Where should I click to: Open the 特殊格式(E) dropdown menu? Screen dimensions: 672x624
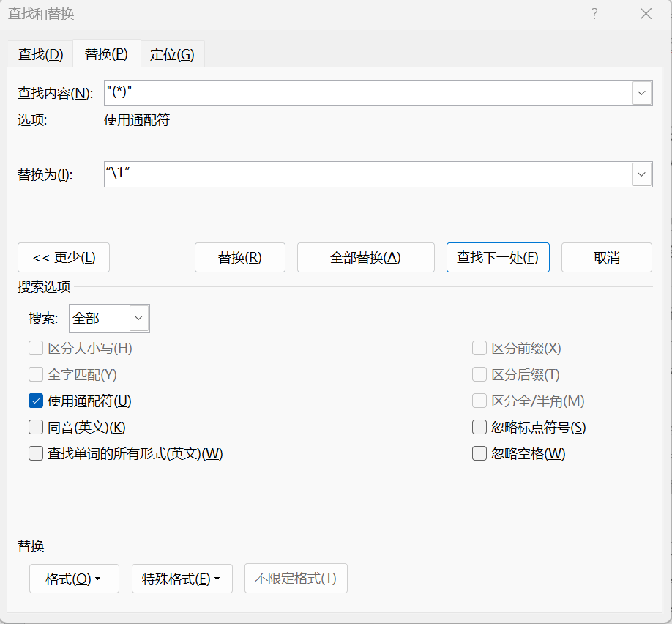pyautogui.click(x=182, y=579)
